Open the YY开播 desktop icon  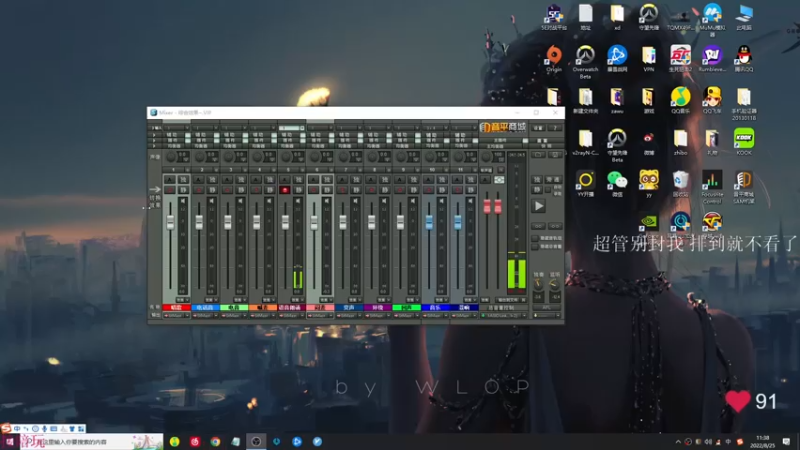tap(585, 184)
